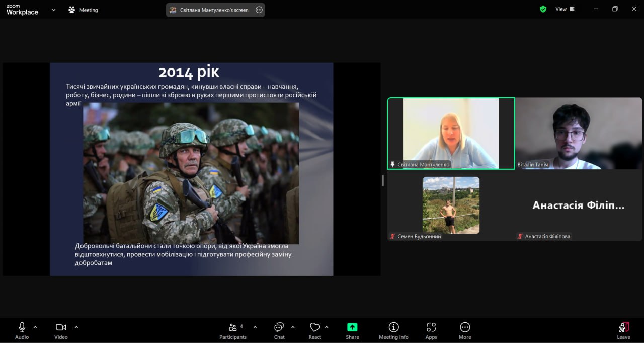Open the View layout menu
644x343 pixels.
tap(565, 9)
